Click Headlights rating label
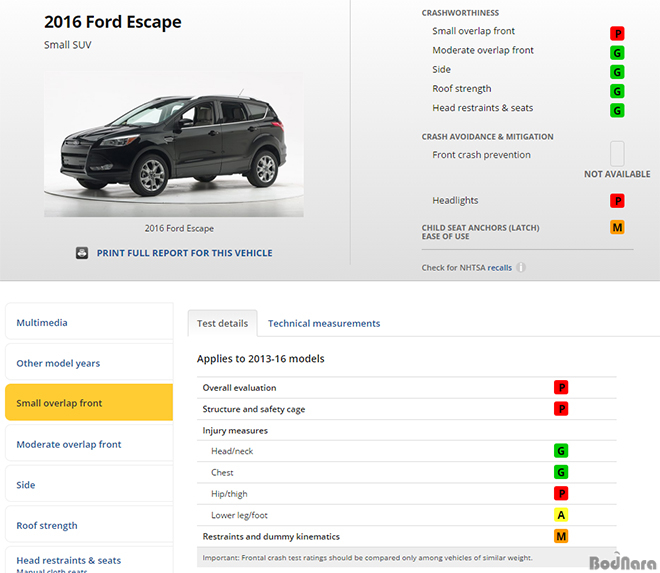This screenshot has height=573, width=660. coord(455,201)
